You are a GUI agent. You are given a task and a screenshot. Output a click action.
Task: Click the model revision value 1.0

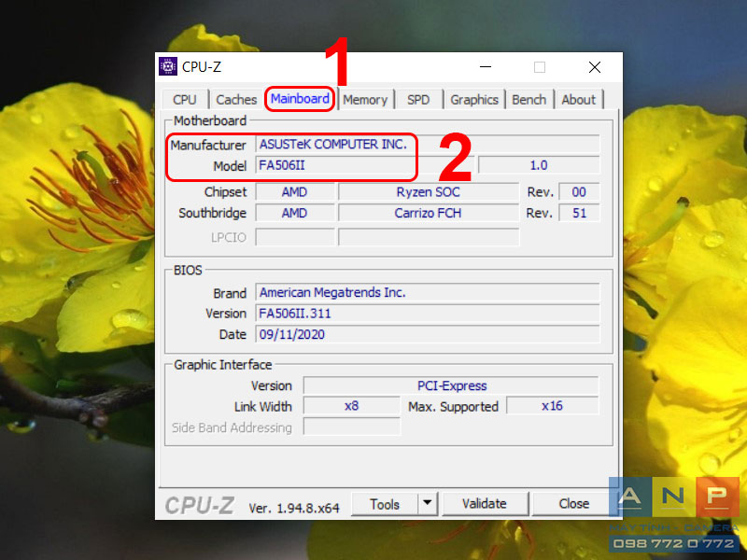(x=539, y=165)
